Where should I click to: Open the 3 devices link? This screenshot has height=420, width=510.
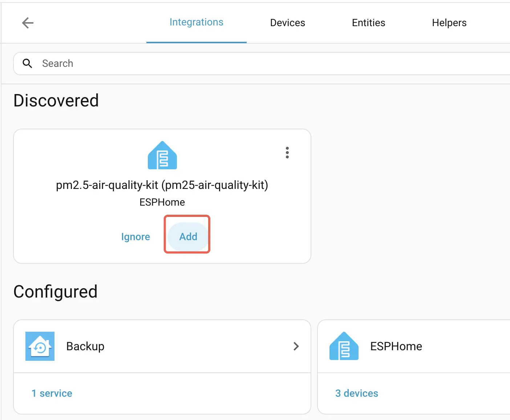pos(356,393)
